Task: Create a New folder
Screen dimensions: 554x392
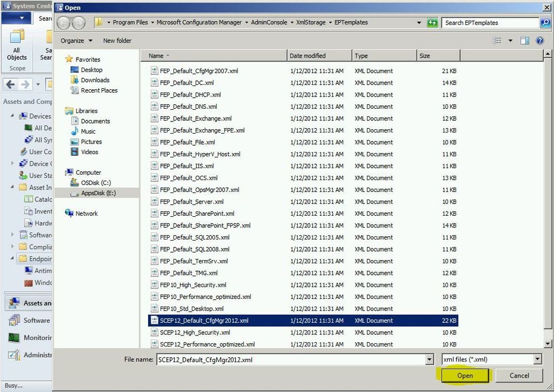Action: click(x=117, y=40)
